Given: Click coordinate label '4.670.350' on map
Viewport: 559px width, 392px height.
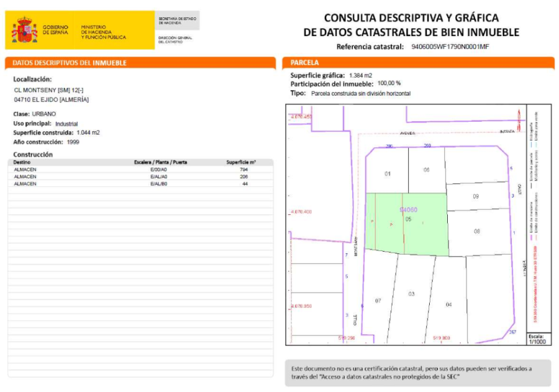Looking at the screenshot, I should 301,306.
